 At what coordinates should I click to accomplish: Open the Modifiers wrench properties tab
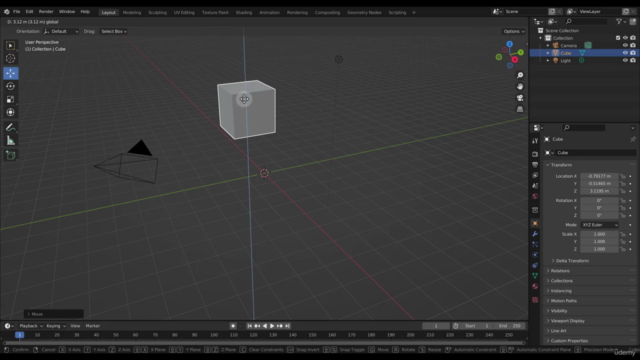tap(535, 234)
